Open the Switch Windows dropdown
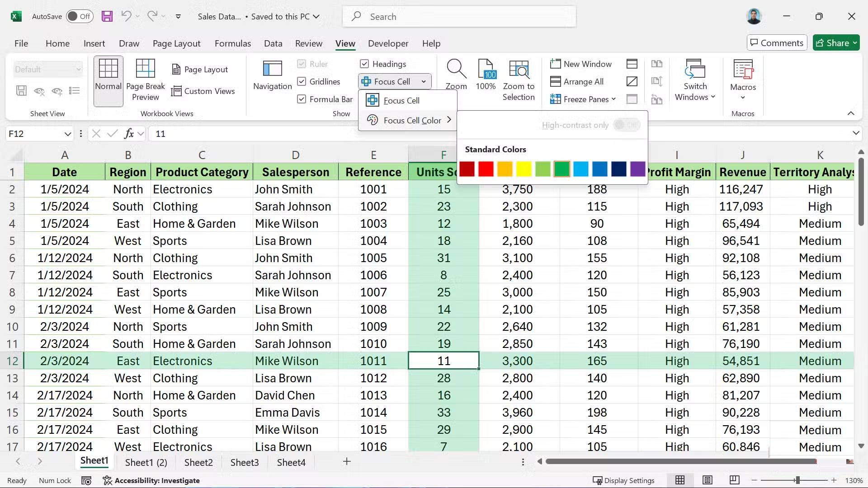This screenshot has width=868, height=488. pyautogui.click(x=695, y=80)
